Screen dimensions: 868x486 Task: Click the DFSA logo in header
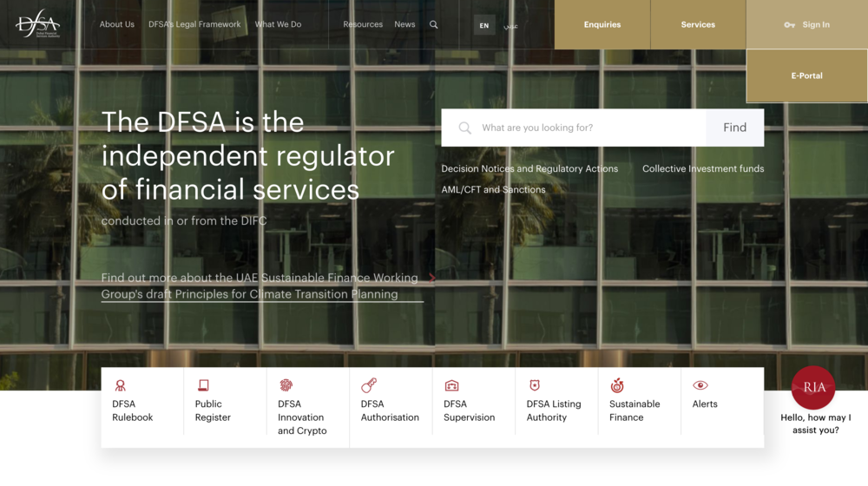tap(37, 23)
